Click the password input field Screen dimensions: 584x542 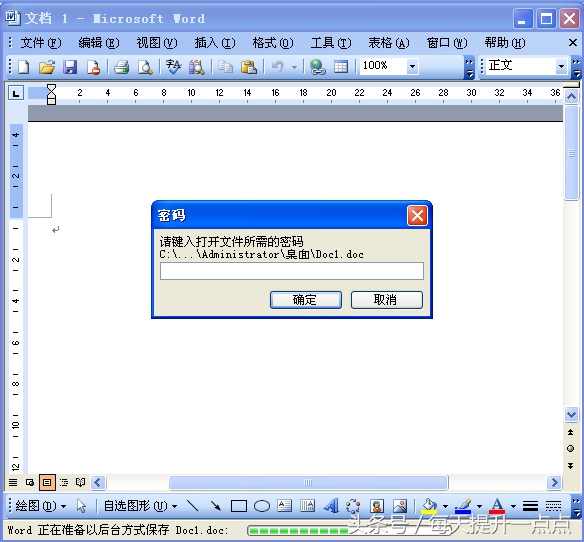coord(292,271)
